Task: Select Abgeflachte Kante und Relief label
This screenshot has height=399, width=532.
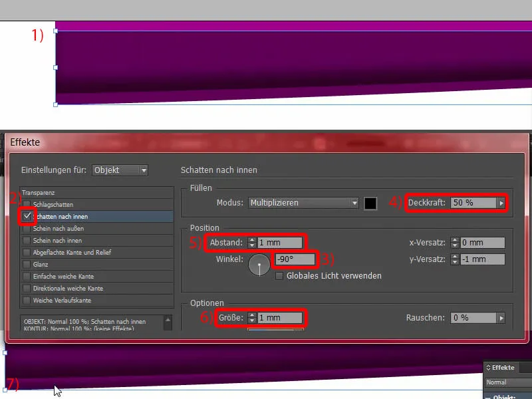Action: coord(72,253)
